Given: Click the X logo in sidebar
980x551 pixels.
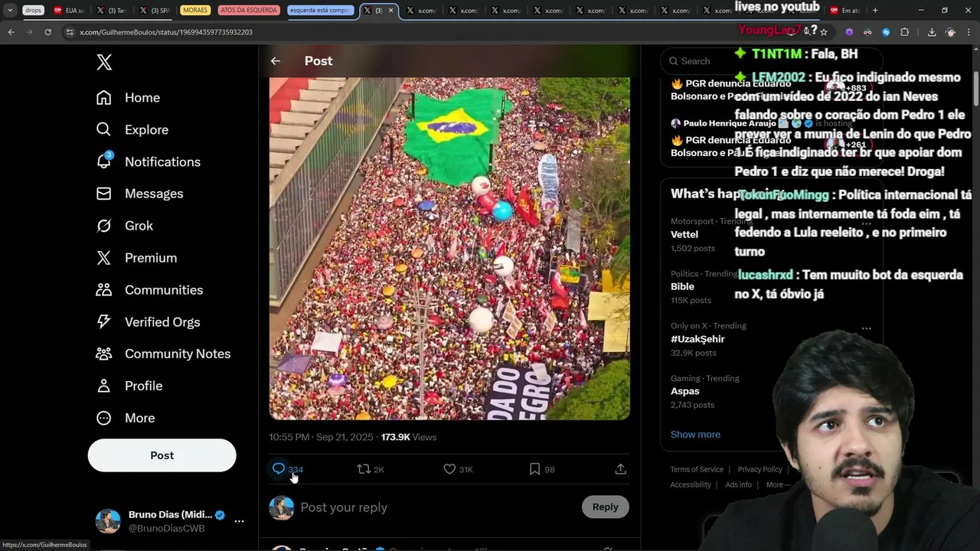Looking at the screenshot, I should 104,63.
